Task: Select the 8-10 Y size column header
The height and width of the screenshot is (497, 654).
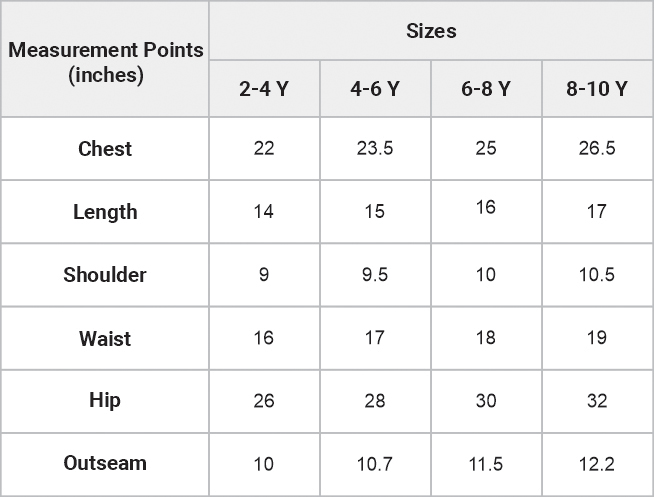Action: [597, 88]
